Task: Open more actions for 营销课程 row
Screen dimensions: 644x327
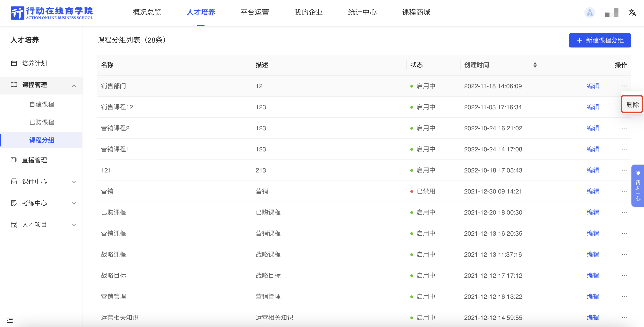Action: click(x=624, y=233)
